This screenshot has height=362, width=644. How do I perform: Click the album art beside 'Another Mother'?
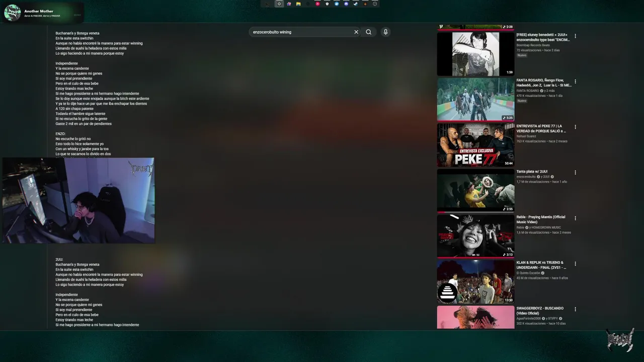(x=12, y=13)
